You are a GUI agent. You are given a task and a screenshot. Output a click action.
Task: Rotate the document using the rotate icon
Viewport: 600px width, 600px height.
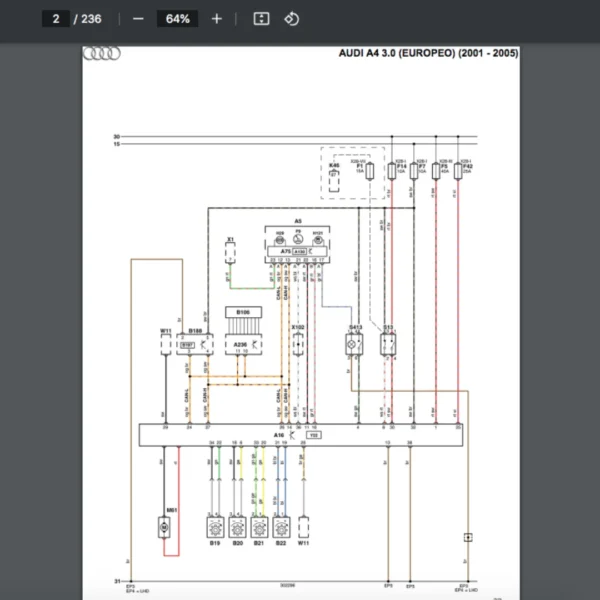(x=291, y=19)
